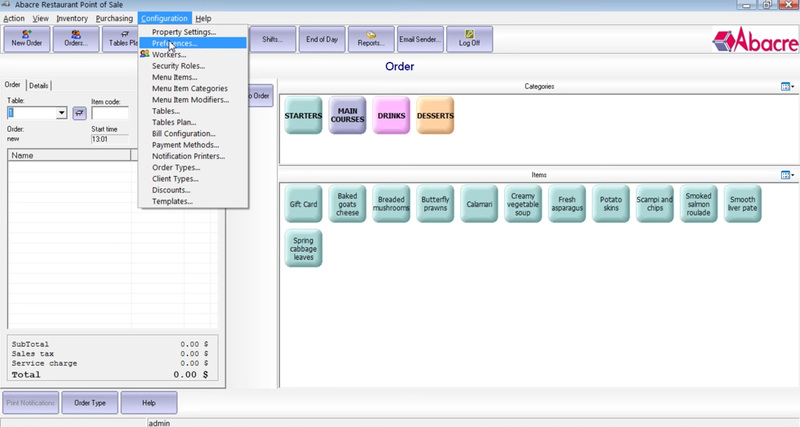Image resolution: width=800 pixels, height=427 pixels.
Task: Run End of Day from the toolbar
Action: click(x=322, y=39)
